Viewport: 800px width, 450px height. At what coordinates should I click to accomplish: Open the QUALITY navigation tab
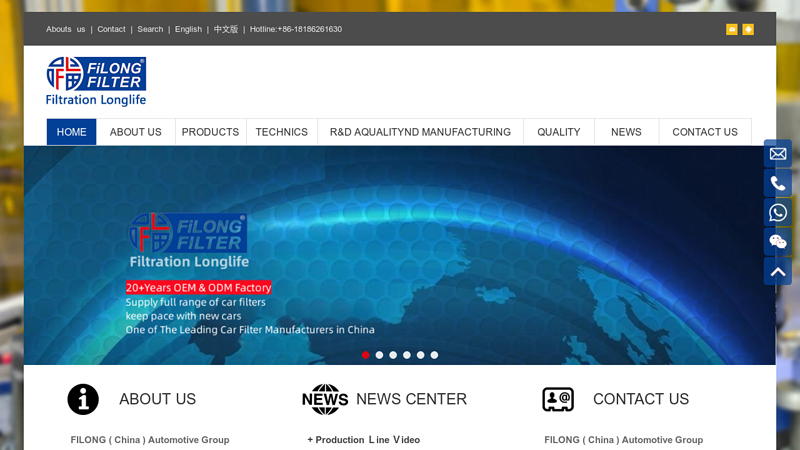(559, 132)
